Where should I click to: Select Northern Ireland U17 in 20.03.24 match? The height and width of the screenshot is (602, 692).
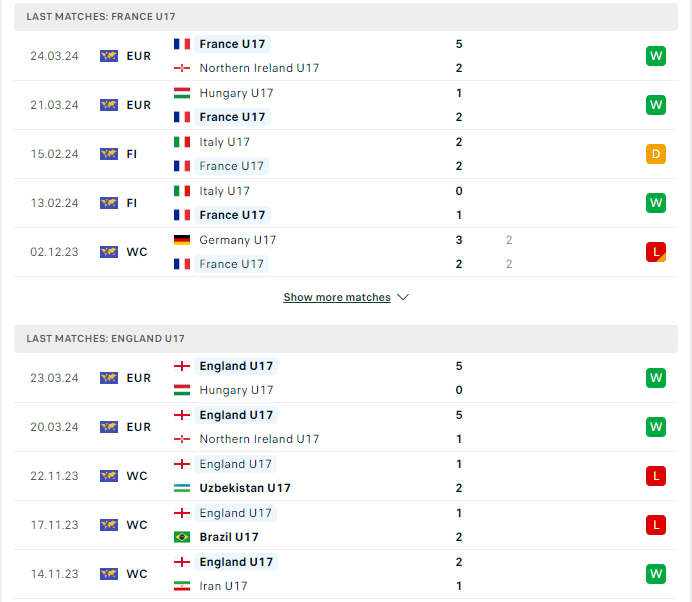click(259, 439)
